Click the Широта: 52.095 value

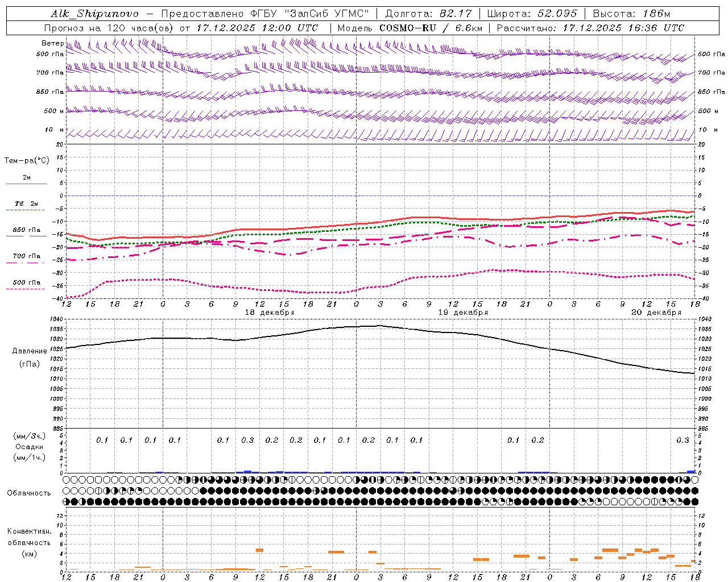[x=532, y=14]
